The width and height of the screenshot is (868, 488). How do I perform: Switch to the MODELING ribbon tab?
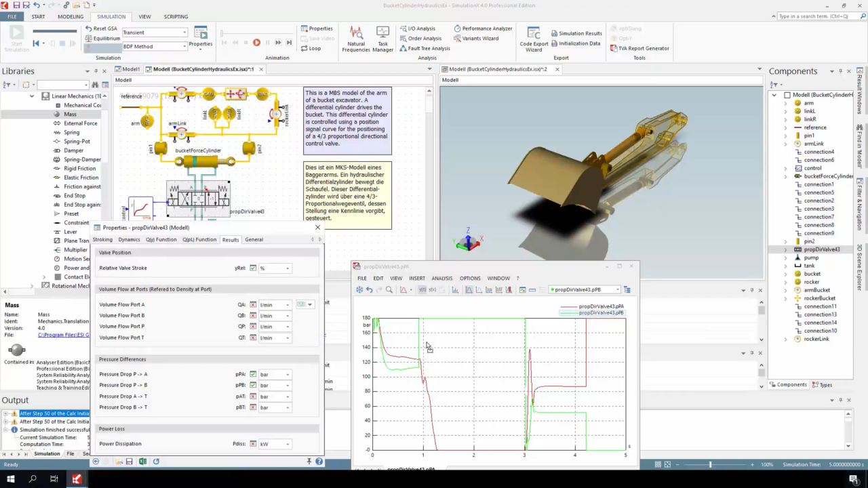tap(71, 16)
